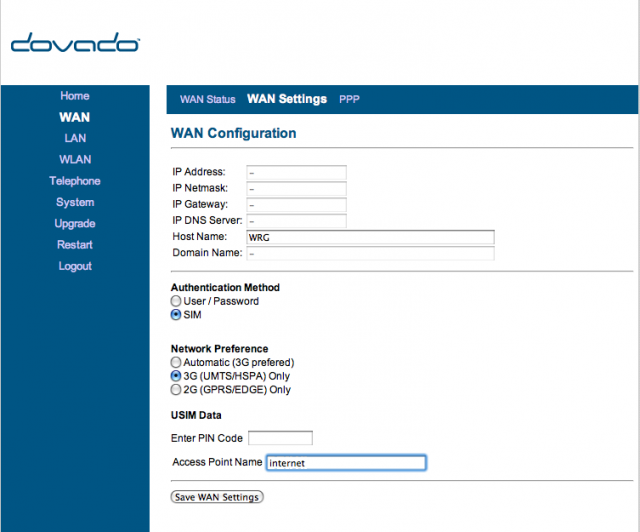Open the WAN section in sidebar
Screen dimensions: 640x532
tap(74, 117)
